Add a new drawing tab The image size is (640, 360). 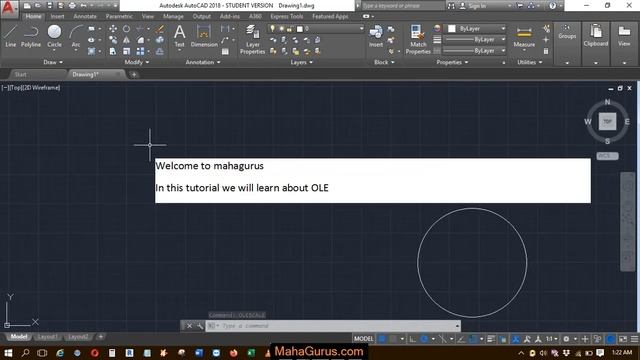point(134,74)
